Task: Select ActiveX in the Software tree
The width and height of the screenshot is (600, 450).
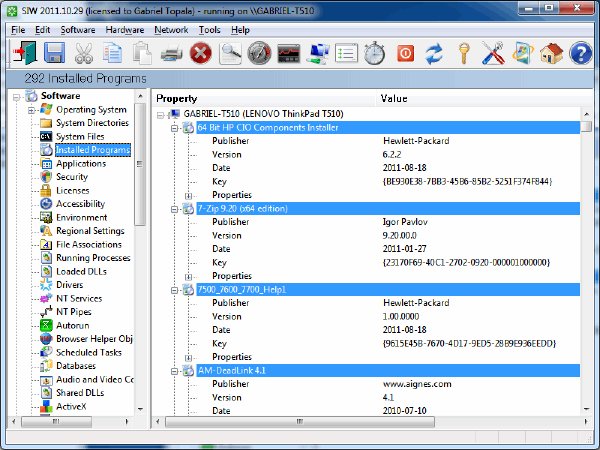Action: click(71, 406)
